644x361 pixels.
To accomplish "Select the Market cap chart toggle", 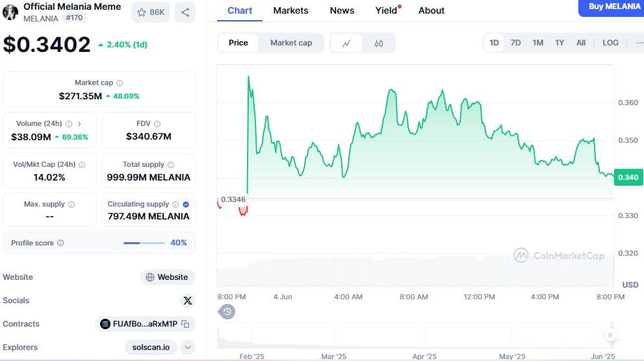I will pyautogui.click(x=291, y=43).
